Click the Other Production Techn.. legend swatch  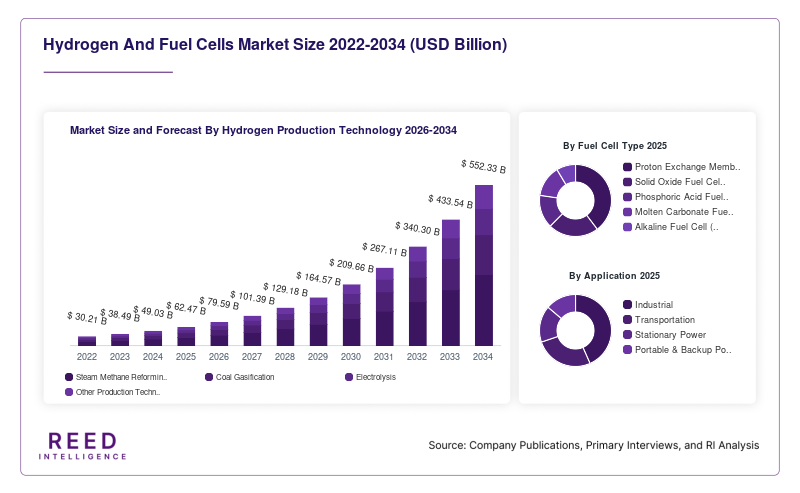click(69, 392)
